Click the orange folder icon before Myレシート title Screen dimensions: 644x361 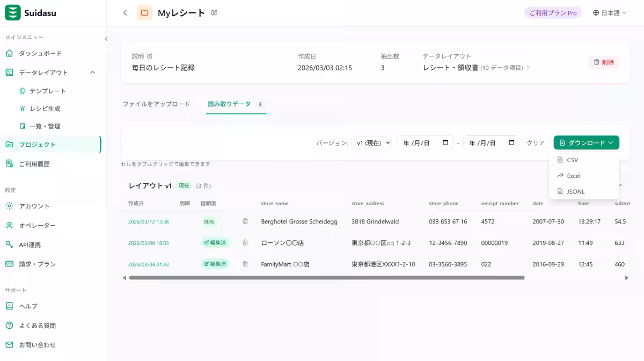144,12
